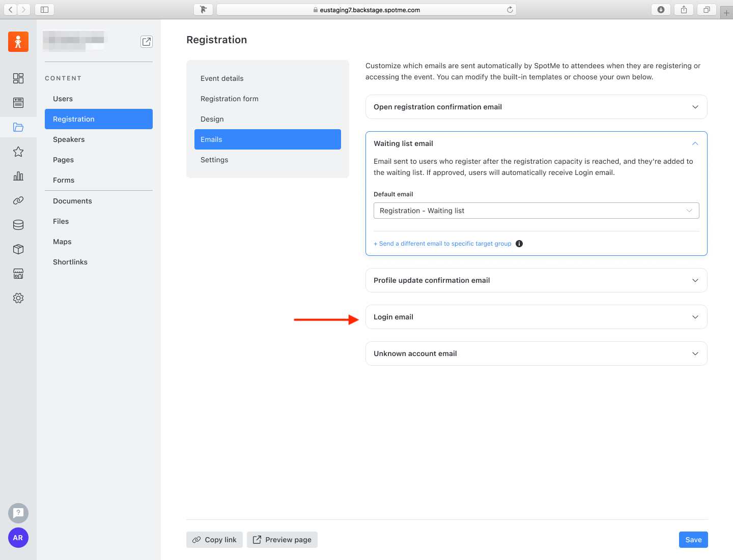Open Users in content menu
This screenshot has height=560, width=733.
[x=99, y=99]
